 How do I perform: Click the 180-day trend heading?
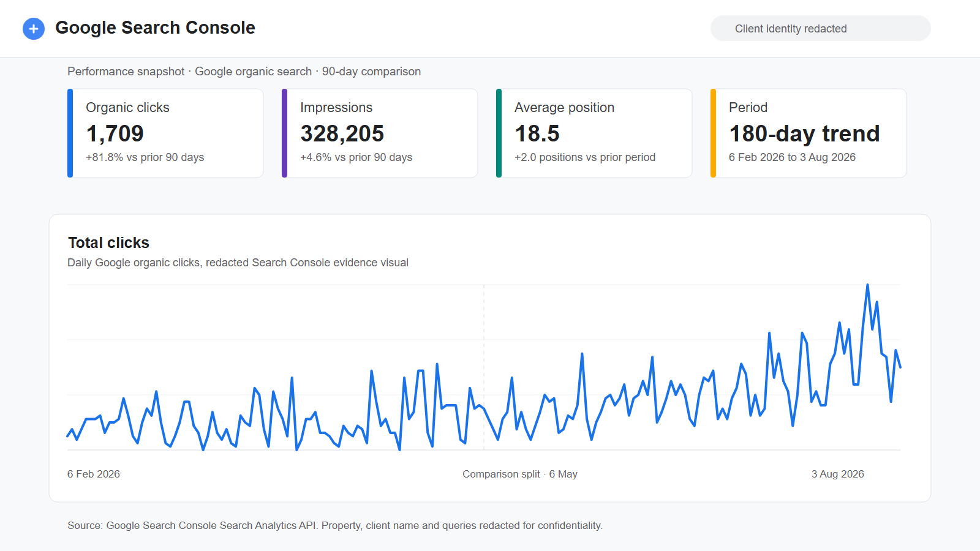click(x=804, y=133)
